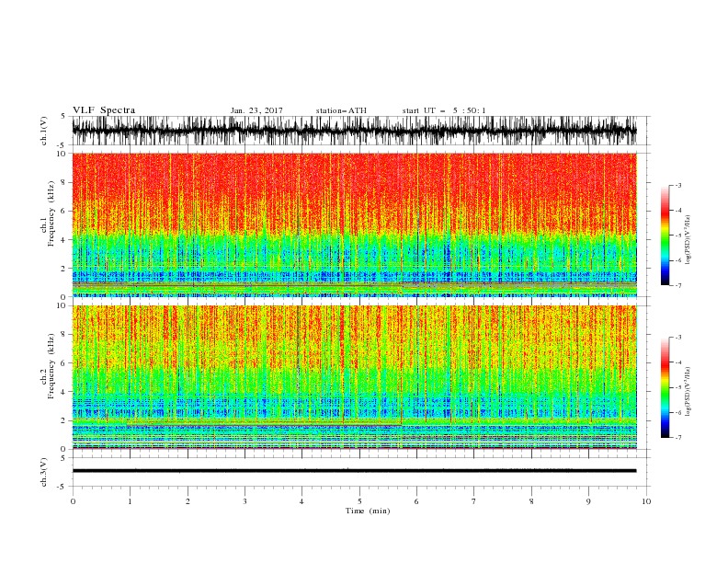Click time axis tick label "5"
Image resolution: width=728 pixels, height=563 pixels.
click(x=359, y=501)
